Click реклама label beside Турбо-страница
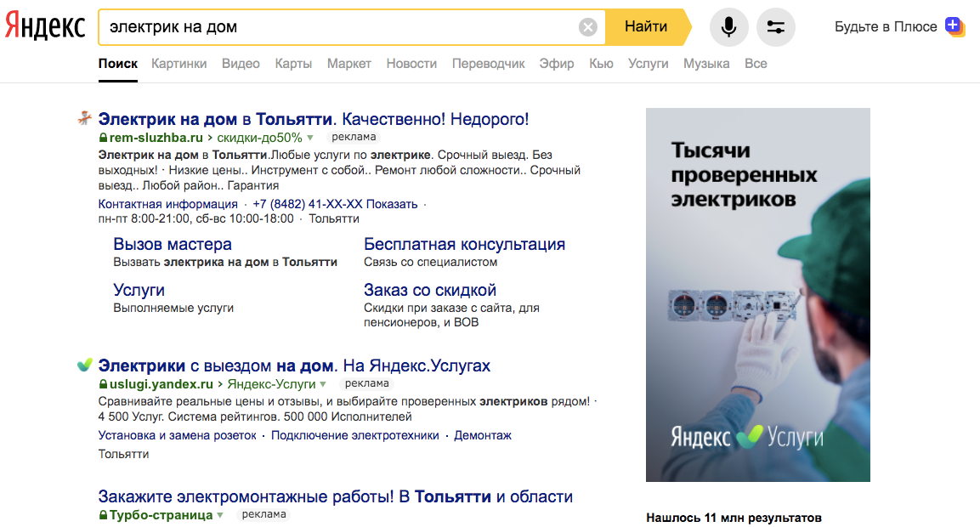The height and width of the screenshot is (527, 980). click(263, 514)
